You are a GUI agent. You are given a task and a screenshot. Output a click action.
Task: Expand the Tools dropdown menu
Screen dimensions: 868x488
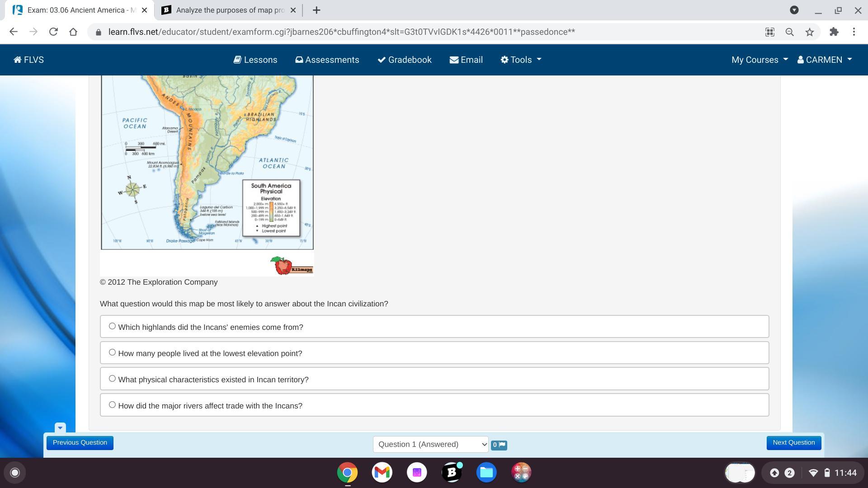tap(521, 60)
